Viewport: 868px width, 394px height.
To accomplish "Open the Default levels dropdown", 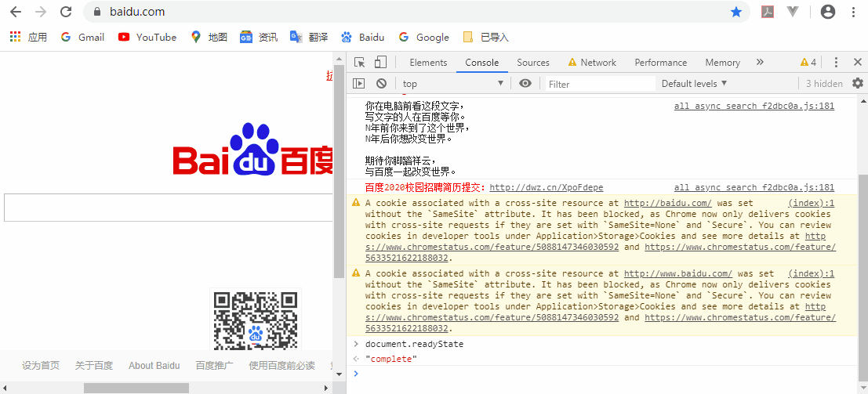I will pyautogui.click(x=694, y=84).
